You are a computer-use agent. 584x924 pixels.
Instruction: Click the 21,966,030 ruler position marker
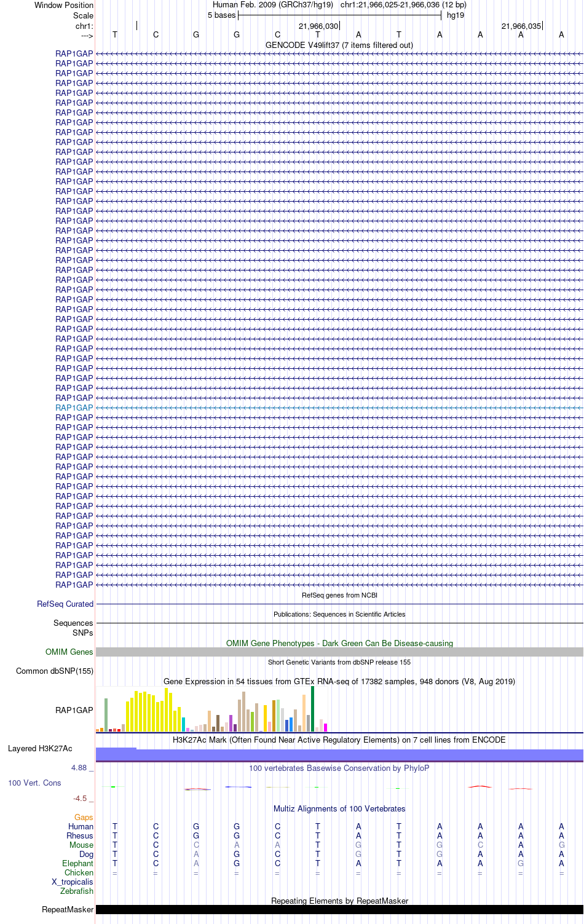click(x=318, y=26)
